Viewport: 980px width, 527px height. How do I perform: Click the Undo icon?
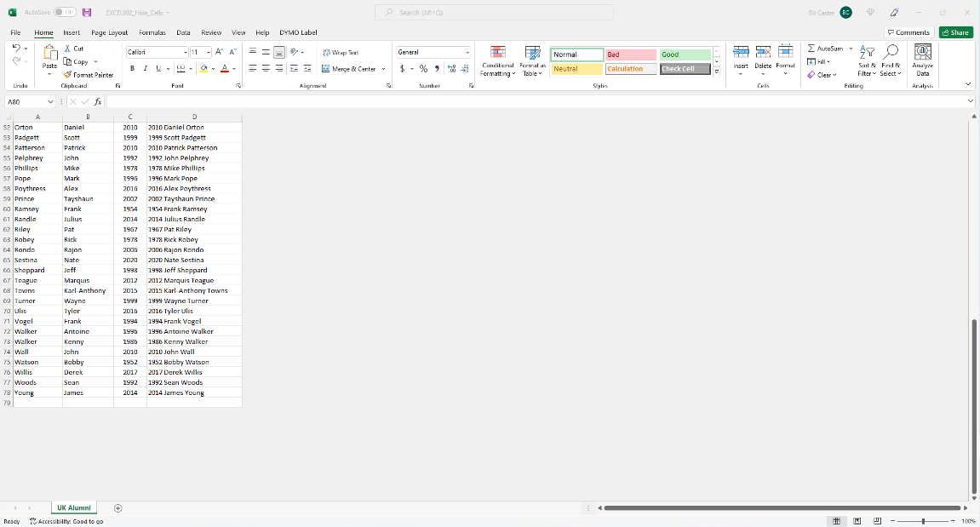17,49
